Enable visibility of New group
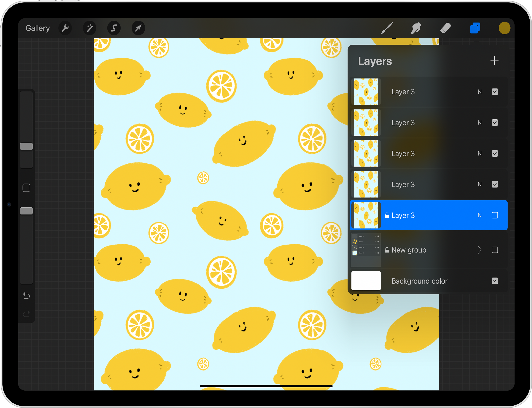Image resolution: width=532 pixels, height=408 pixels. click(495, 250)
